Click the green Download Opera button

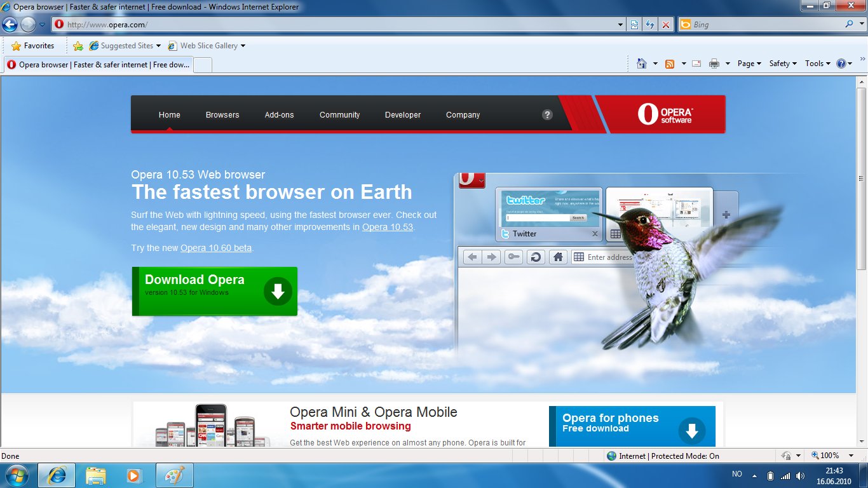click(215, 291)
